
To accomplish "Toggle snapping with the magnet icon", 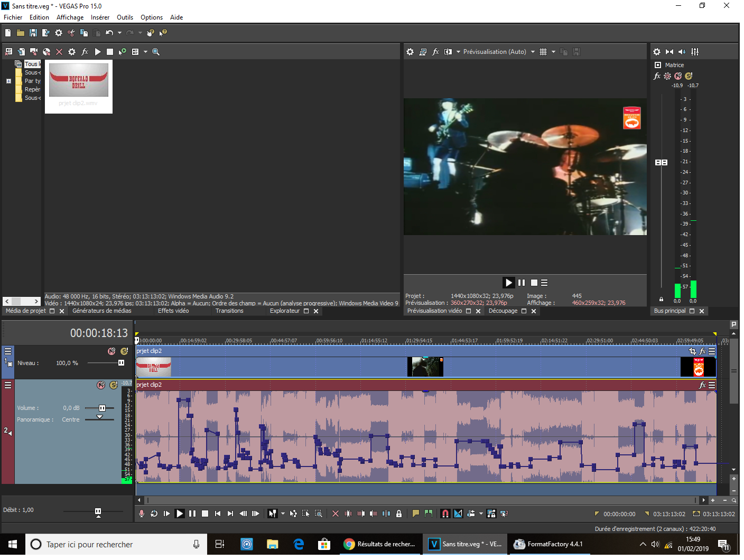I will coord(445,514).
